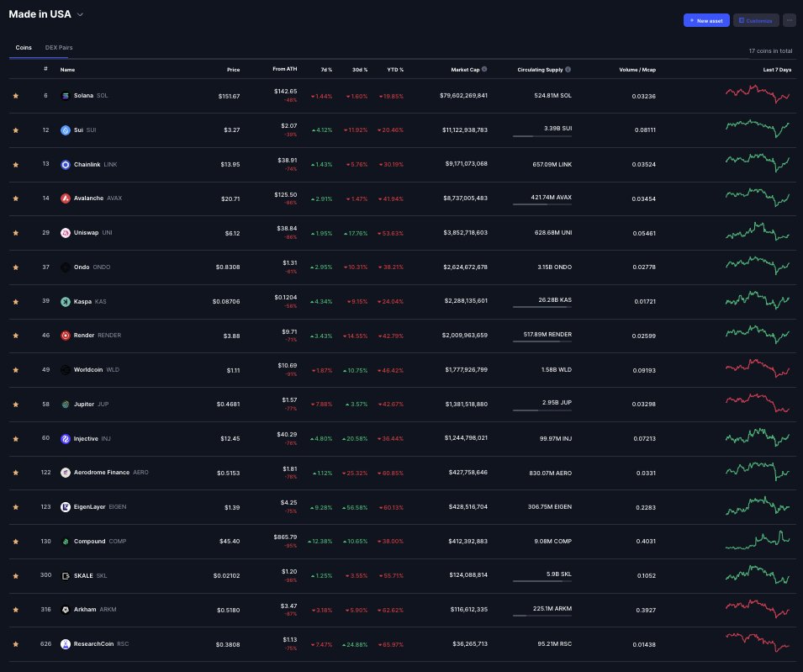This screenshot has height=672, width=803.
Task: Click the Compound coin logo icon
Action: pyautogui.click(x=65, y=542)
